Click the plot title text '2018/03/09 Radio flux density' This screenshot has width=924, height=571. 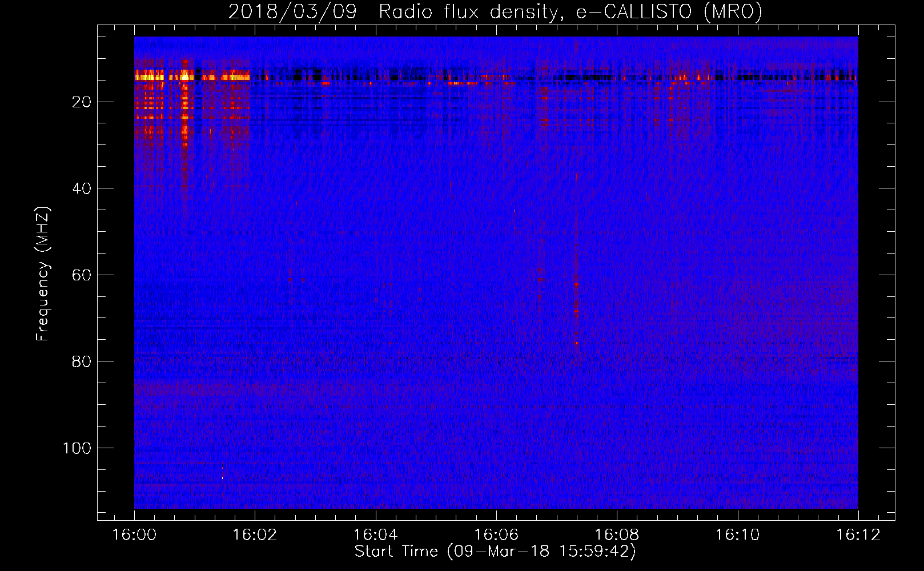click(x=393, y=11)
